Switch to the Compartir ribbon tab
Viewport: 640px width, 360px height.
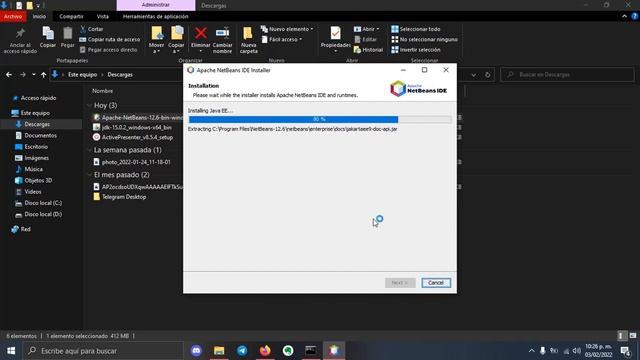pyautogui.click(x=71, y=16)
